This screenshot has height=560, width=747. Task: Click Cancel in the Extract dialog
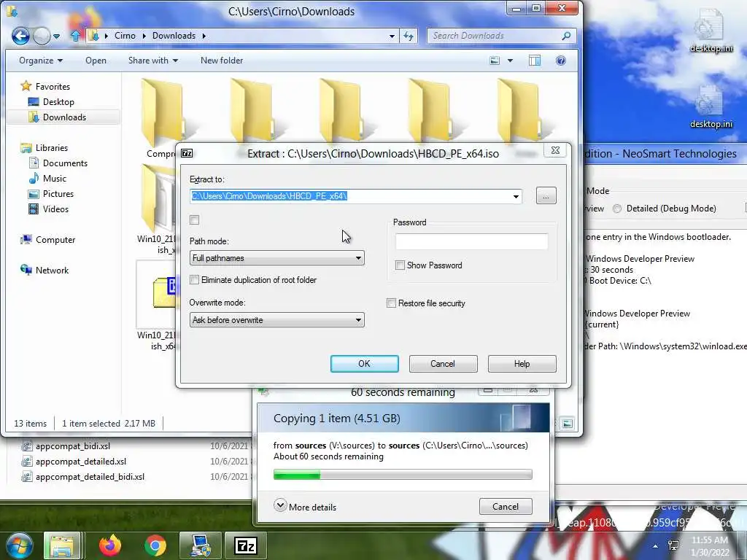tap(443, 364)
